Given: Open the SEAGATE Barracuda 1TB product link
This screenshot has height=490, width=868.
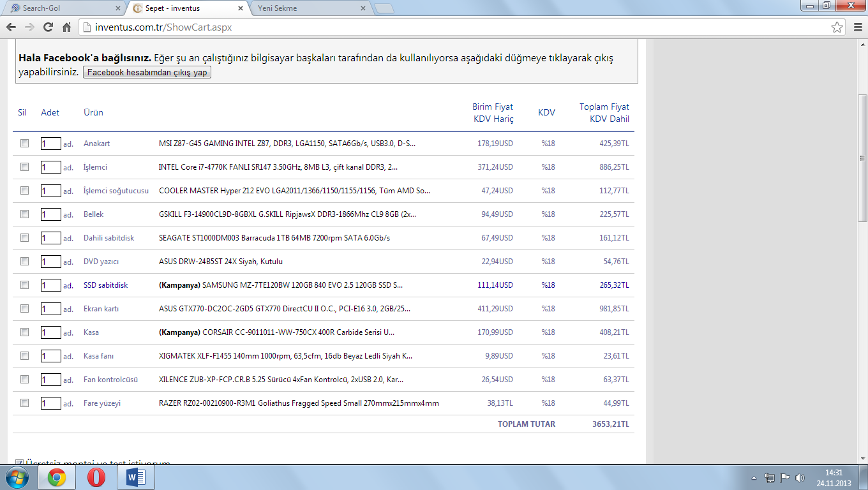Looking at the screenshot, I should [x=274, y=238].
